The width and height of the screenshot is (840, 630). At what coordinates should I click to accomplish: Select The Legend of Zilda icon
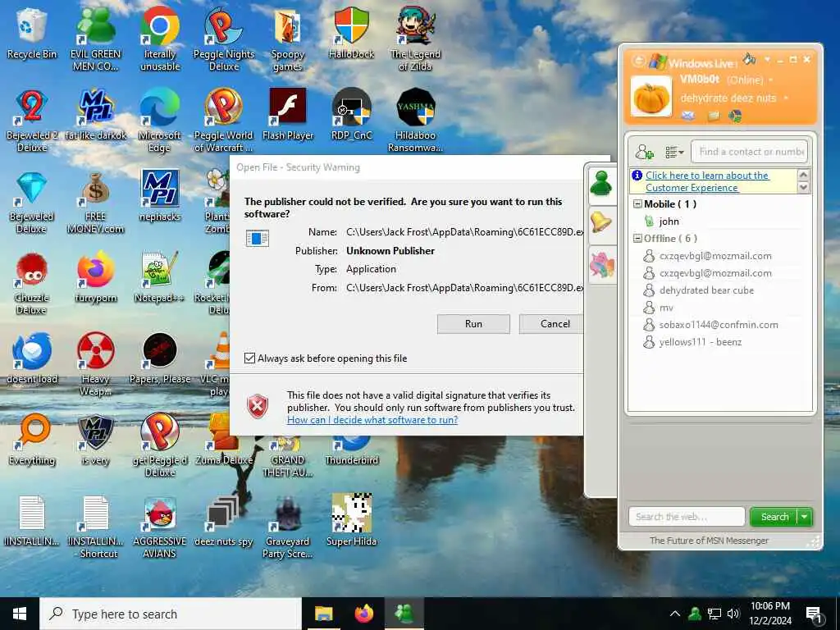click(415, 39)
